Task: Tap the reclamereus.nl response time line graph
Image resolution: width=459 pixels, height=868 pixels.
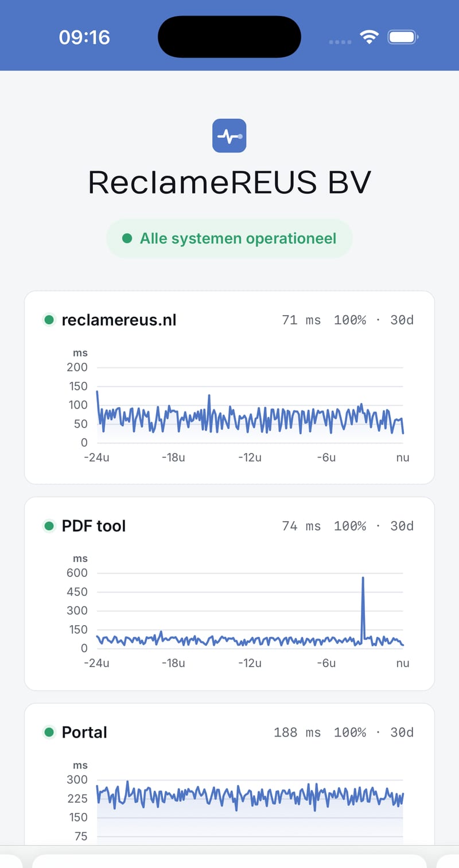Action: click(250, 412)
